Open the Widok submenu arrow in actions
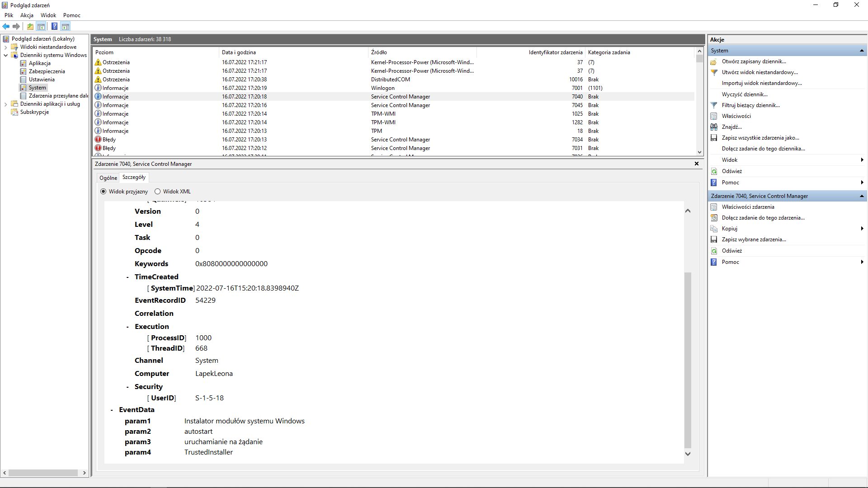Viewport: 868px width, 488px height. point(862,160)
